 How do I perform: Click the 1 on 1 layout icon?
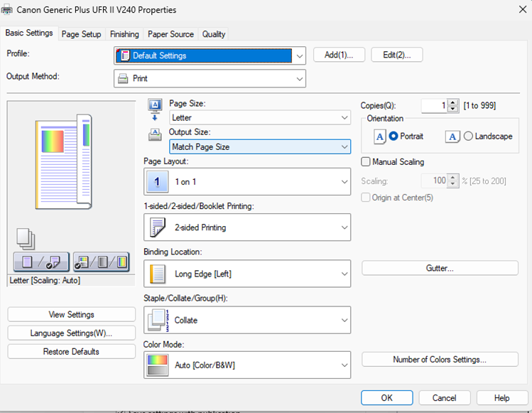157,182
